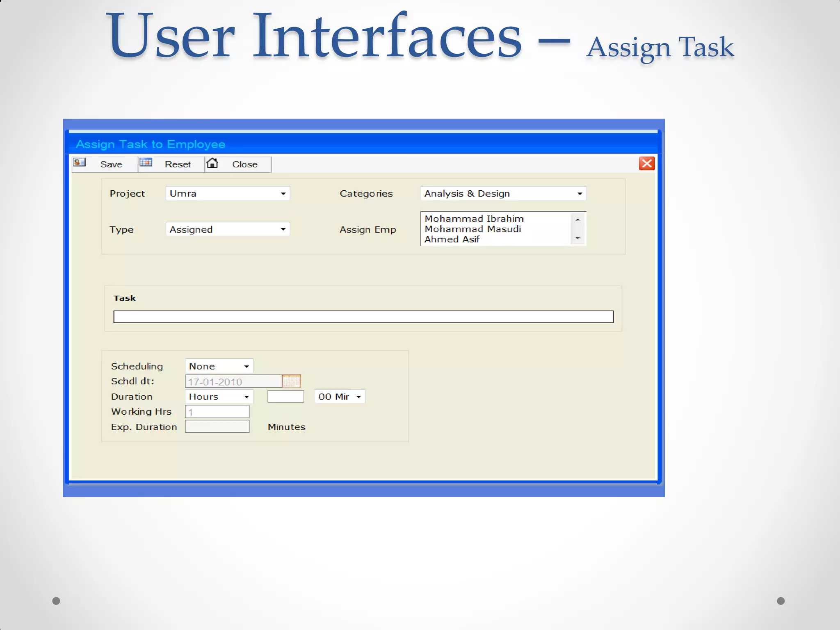This screenshot has height=630, width=840.
Task: Click the Reset button label
Action: pos(178,164)
